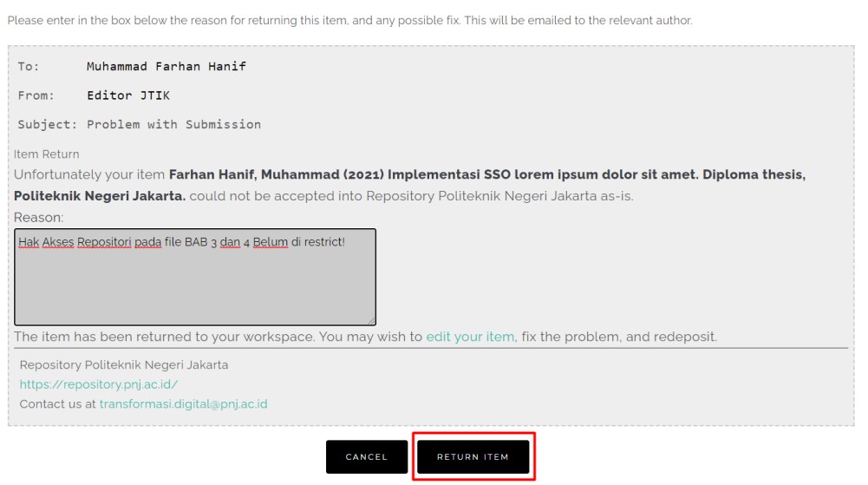Screen dimensions: 868x485
Task: Click the subject 'Problem with Submission'
Action: [x=173, y=124]
